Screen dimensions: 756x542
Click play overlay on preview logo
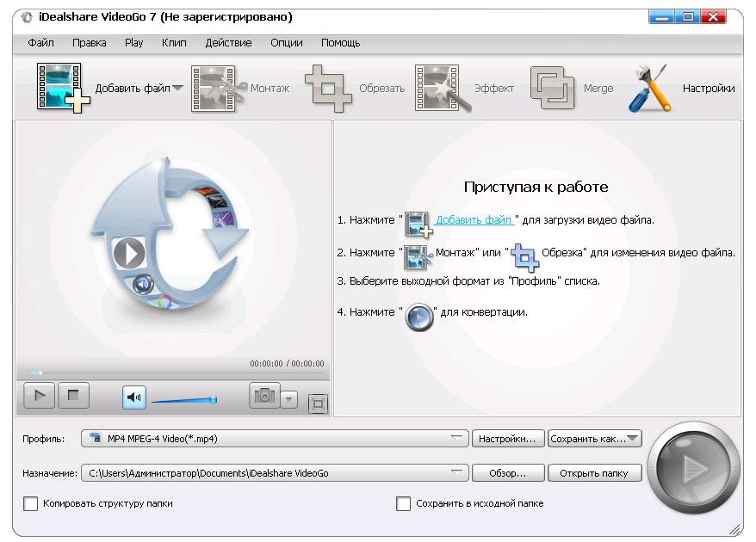[x=129, y=254]
